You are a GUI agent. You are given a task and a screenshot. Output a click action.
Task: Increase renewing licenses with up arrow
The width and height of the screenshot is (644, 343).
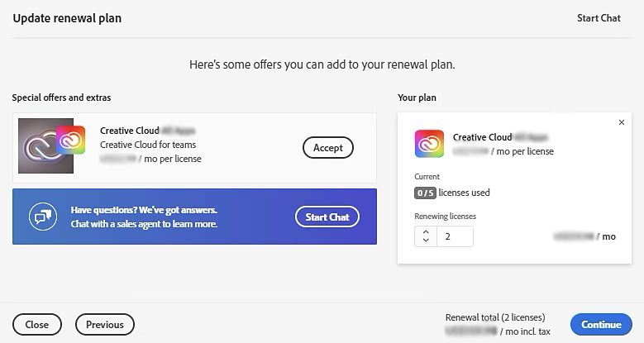click(x=426, y=232)
